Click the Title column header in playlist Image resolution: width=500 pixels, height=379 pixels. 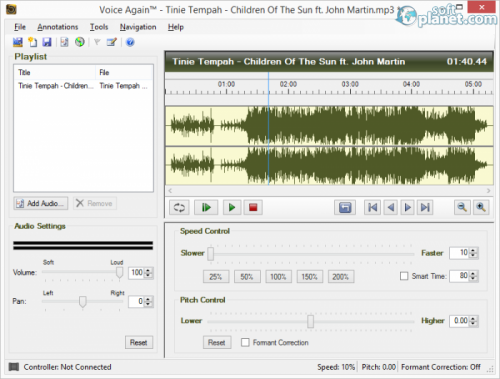point(55,72)
